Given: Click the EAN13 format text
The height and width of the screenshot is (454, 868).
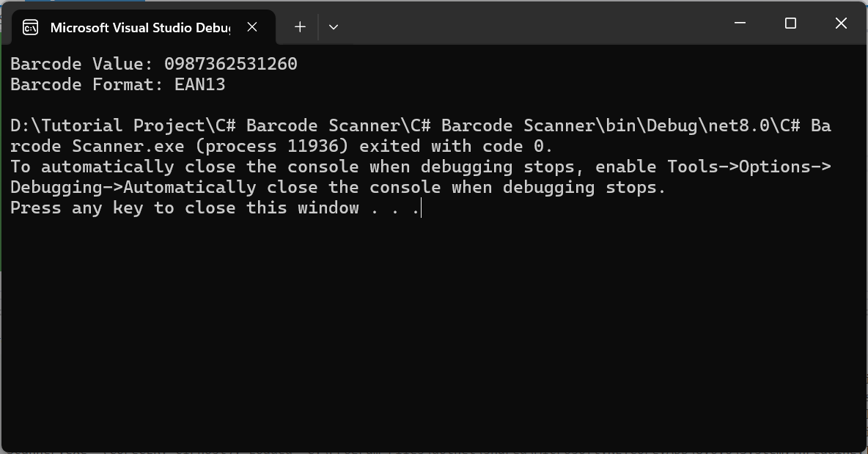Looking at the screenshot, I should 200,84.
